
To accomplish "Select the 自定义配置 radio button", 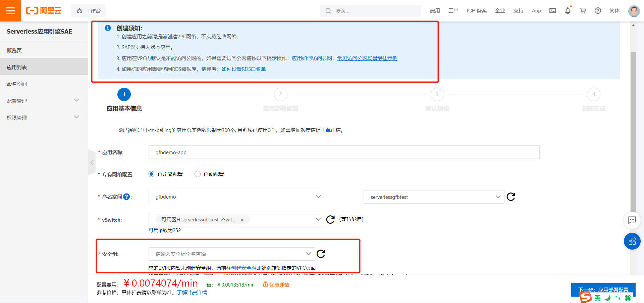I will [x=151, y=174].
